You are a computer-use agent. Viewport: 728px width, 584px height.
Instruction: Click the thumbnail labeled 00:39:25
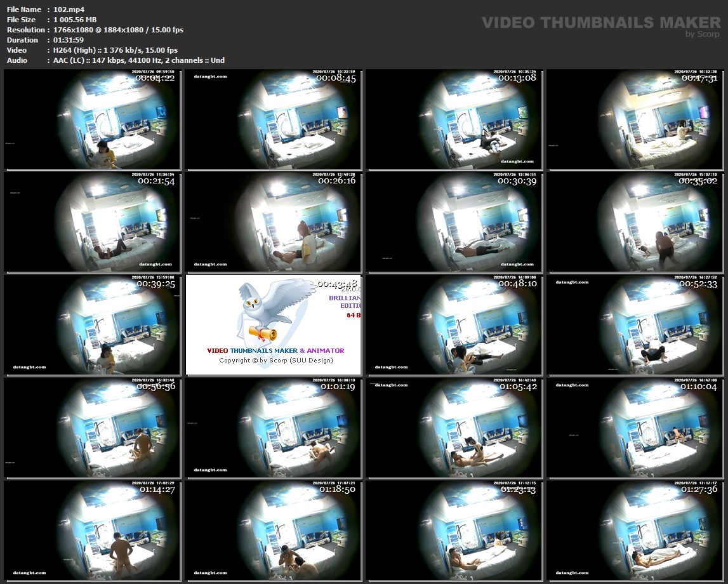[92, 325]
